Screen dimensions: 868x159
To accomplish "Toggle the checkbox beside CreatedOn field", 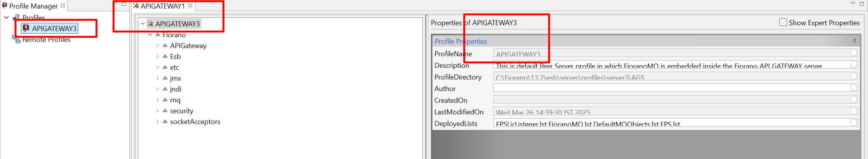I will pos(854,99).
